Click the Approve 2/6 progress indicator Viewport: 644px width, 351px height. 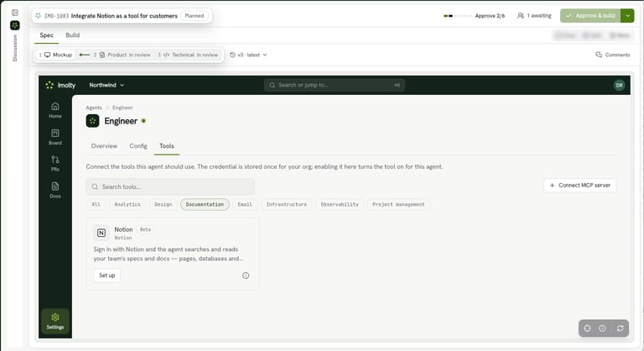(x=474, y=16)
